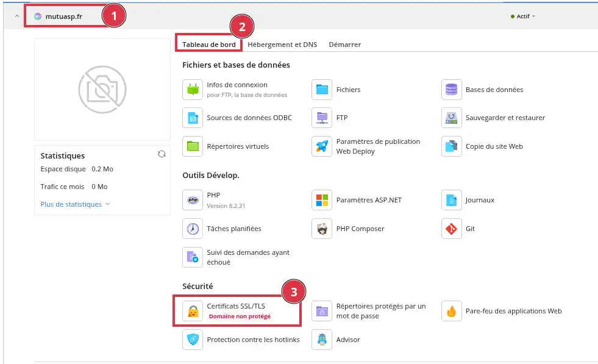Open the Git icon
Image resolution: width=598 pixels, height=364 pixels.
(x=452, y=229)
